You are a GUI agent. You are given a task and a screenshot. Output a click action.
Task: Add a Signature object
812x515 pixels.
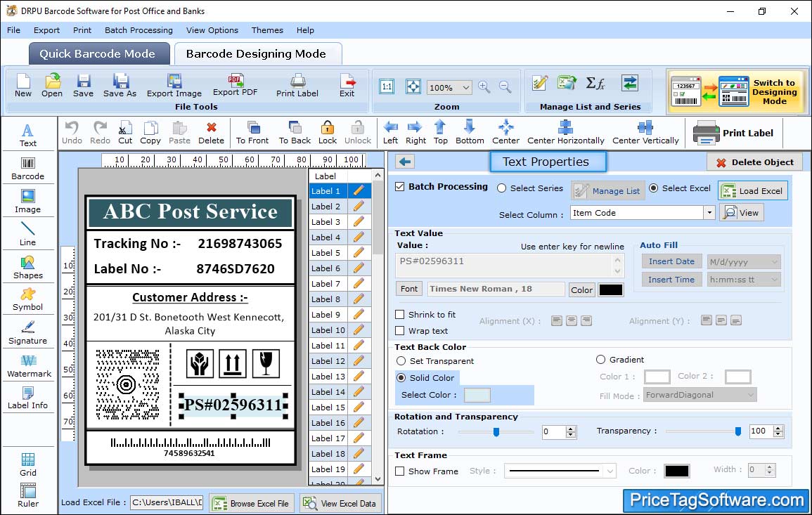[28, 333]
